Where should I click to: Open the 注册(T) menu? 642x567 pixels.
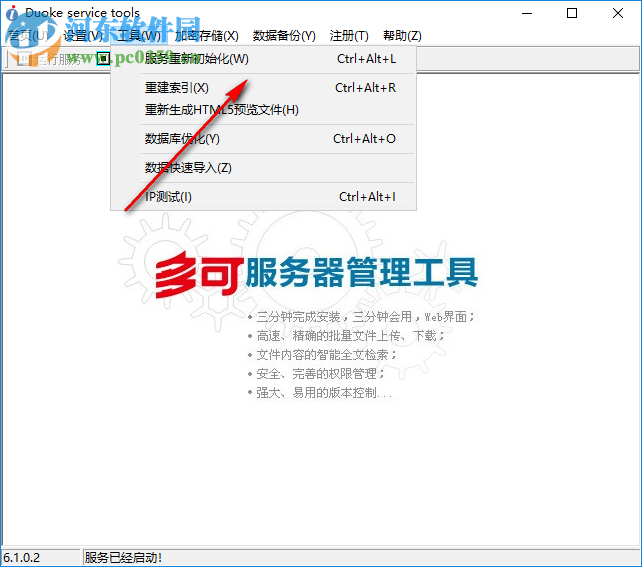coord(349,36)
